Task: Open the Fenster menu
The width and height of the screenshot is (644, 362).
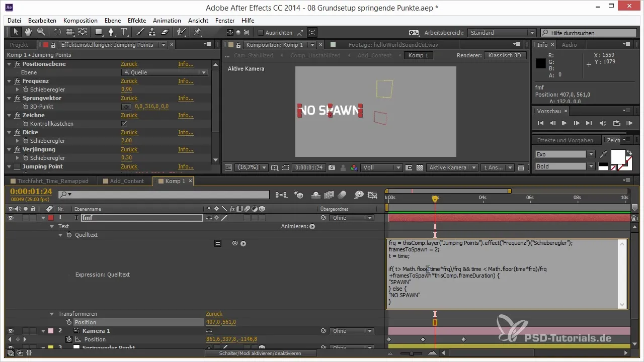Action: 225,21
